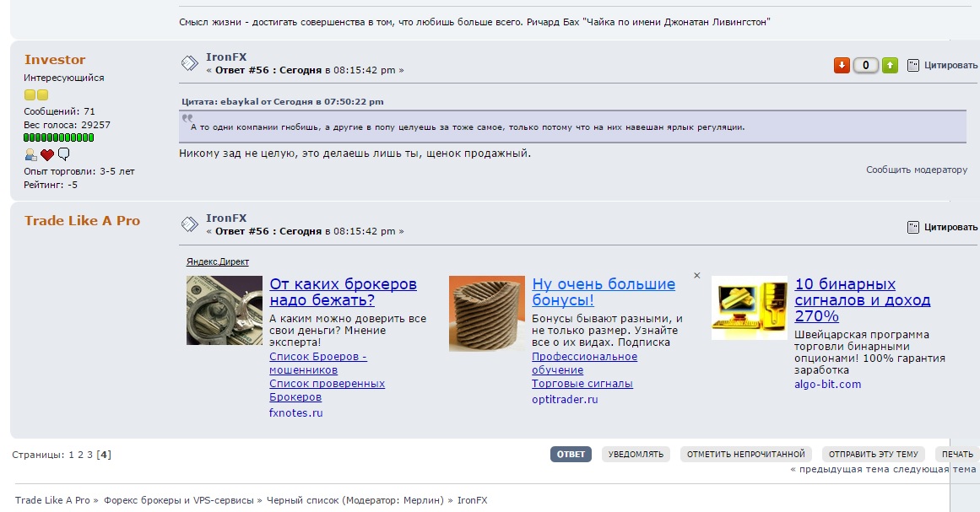
Task: Go to page 1 of thread
Action: point(71,455)
